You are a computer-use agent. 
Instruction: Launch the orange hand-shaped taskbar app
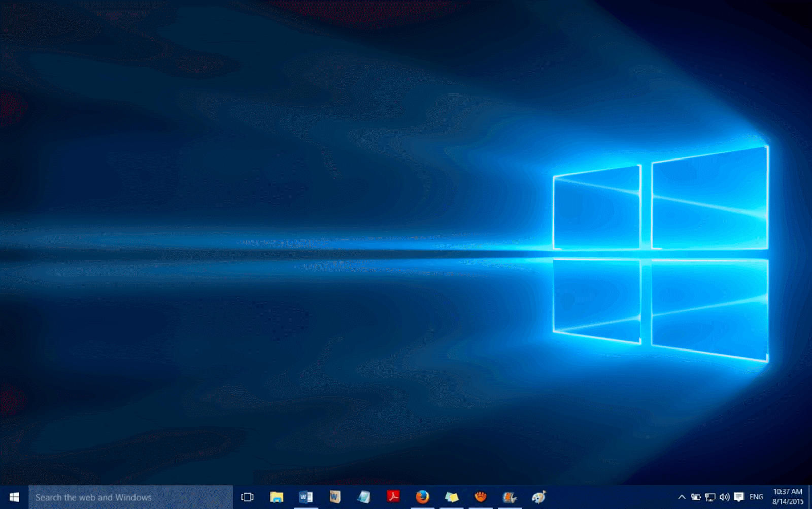pos(480,497)
